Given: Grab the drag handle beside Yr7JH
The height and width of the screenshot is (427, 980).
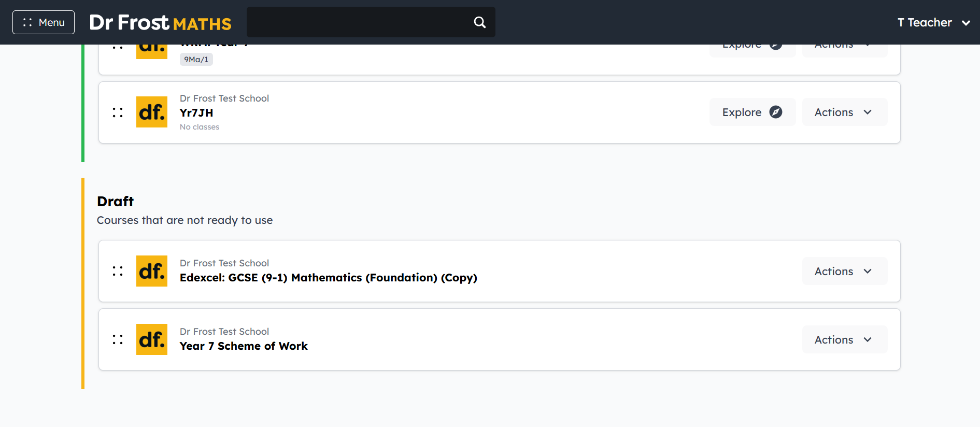Looking at the screenshot, I should 118,112.
